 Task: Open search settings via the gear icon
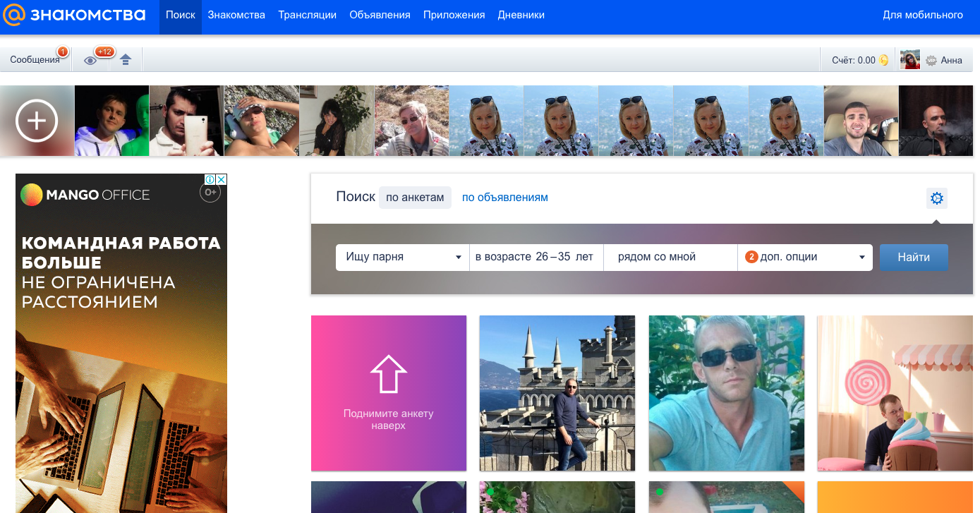[x=937, y=198]
